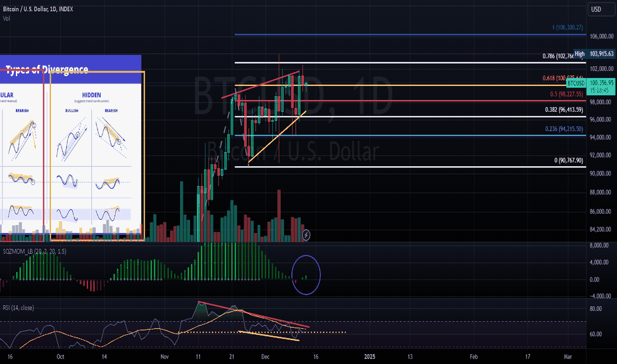Click the Nov date on time axis
The height and width of the screenshot is (364, 617).
point(164,357)
